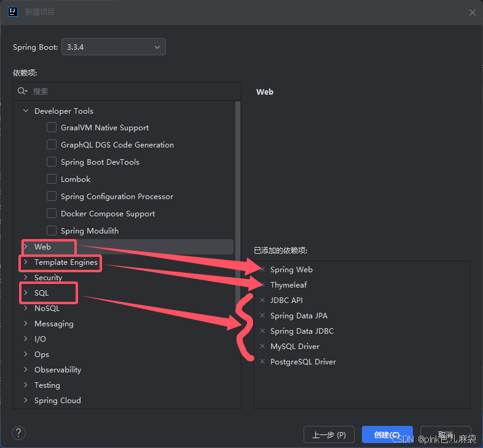
Task: Check Spring Configuration Processor
Action: [52, 196]
